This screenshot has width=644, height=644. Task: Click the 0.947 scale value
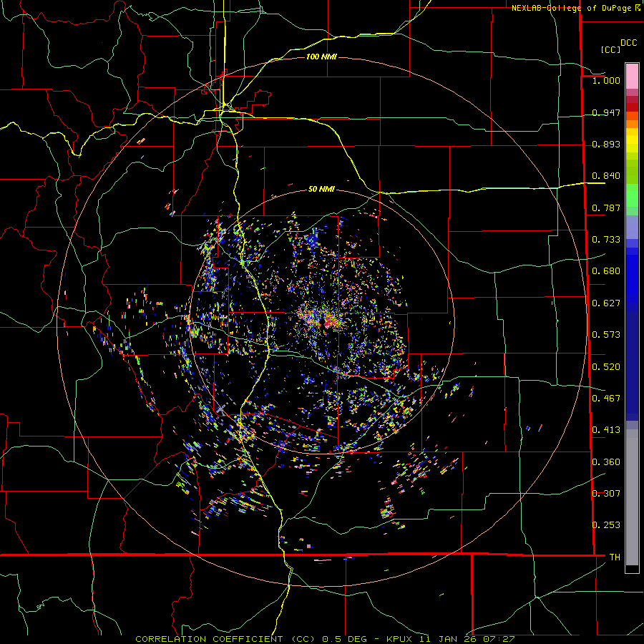(x=606, y=112)
